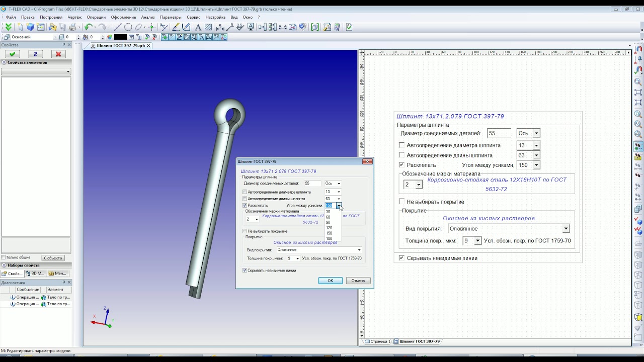Screen dimensions: 644x362
Task: Open the Ось dropdown in the dialog
Action: coord(339,184)
